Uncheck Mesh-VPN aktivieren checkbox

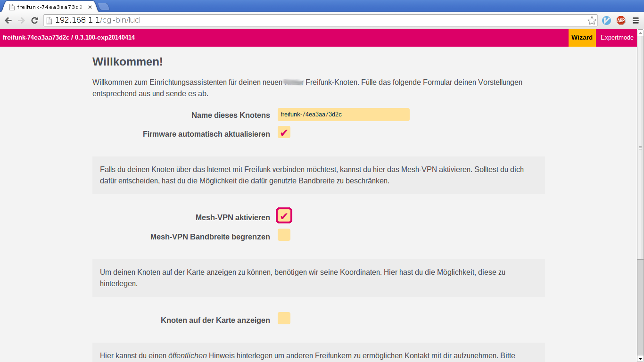284,216
